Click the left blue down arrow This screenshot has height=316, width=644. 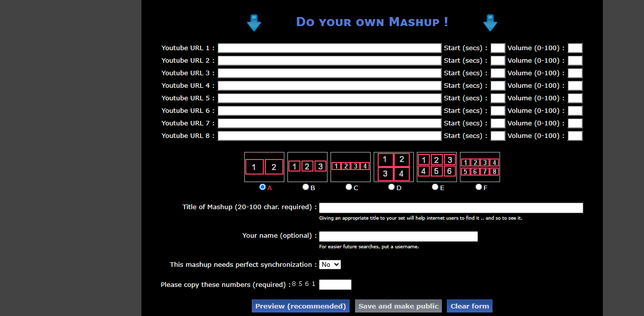(x=254, y=23)
